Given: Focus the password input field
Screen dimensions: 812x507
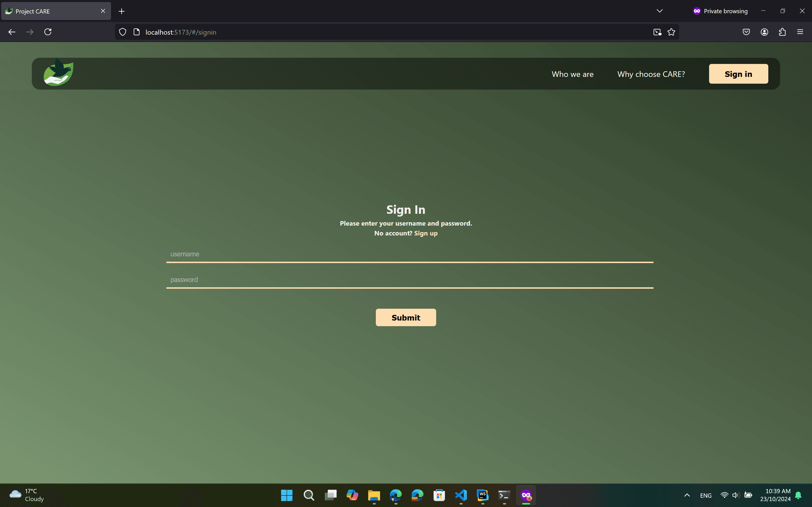Looking at the screenshot, I should 409,280.
